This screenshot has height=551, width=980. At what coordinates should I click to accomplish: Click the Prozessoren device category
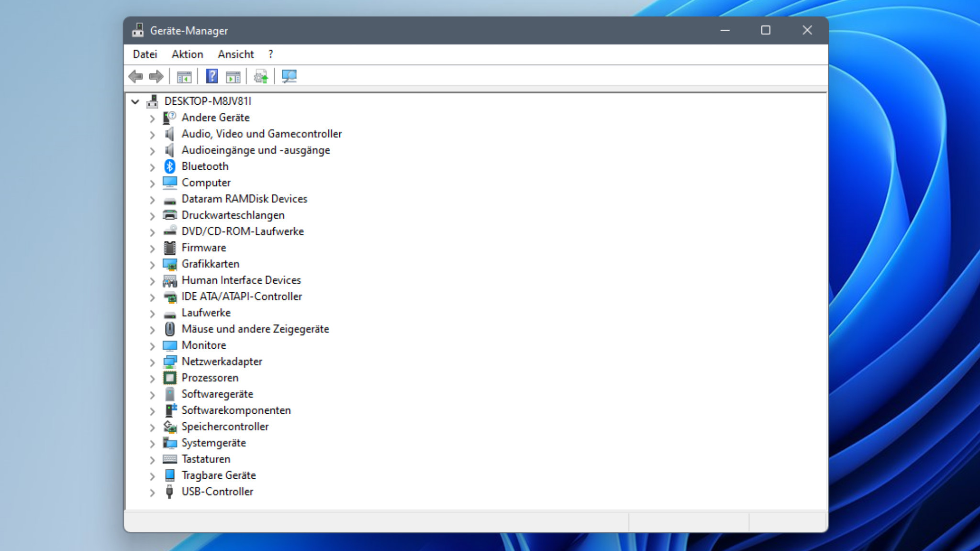pyautogui.click(x=209, y=377)
